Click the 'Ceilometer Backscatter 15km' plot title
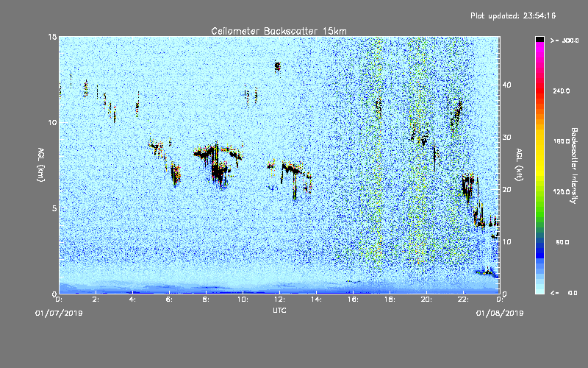The width and height of the screenshot is (588, 368). (x=279, y=31)
